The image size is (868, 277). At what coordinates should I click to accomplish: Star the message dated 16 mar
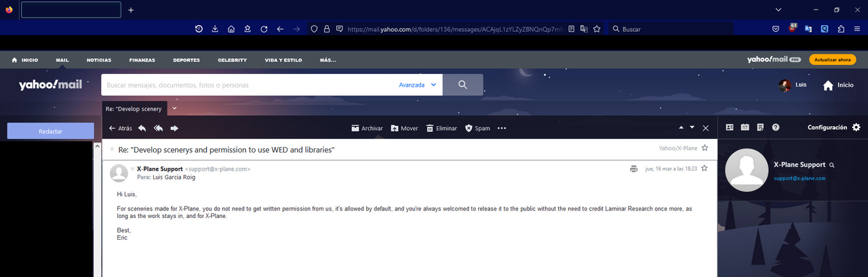[705, 168]
